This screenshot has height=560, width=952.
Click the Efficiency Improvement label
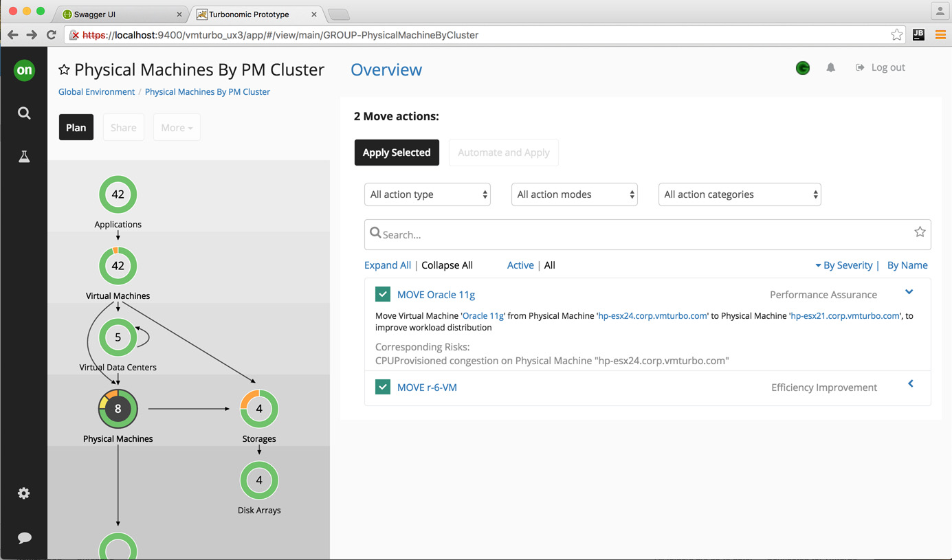824,387
